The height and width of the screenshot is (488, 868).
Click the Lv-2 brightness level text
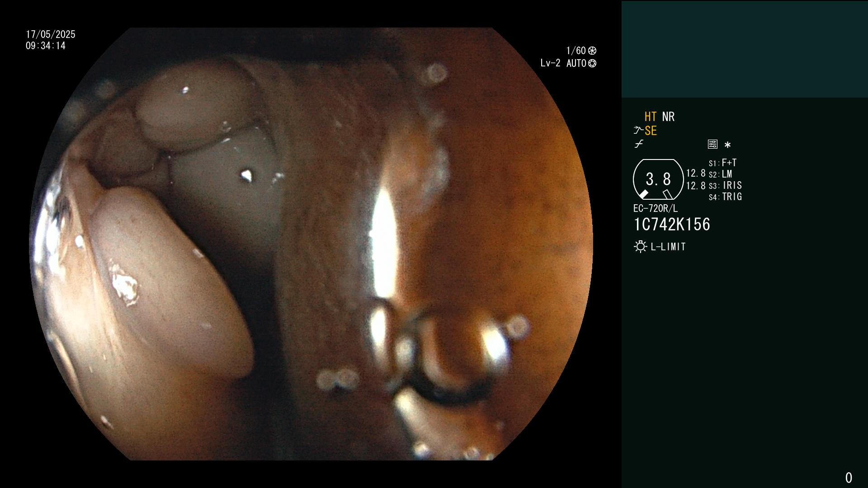[550, 63]
